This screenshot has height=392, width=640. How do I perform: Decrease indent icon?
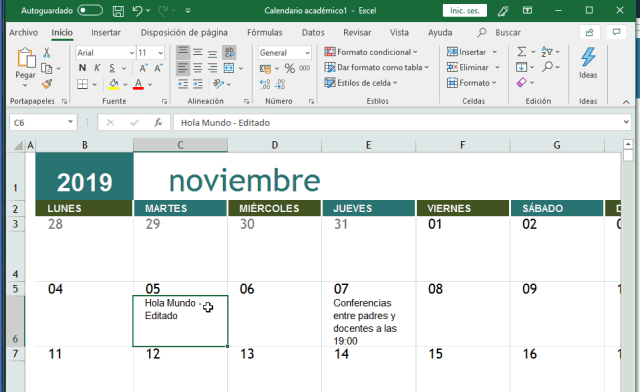pos(183,84)
